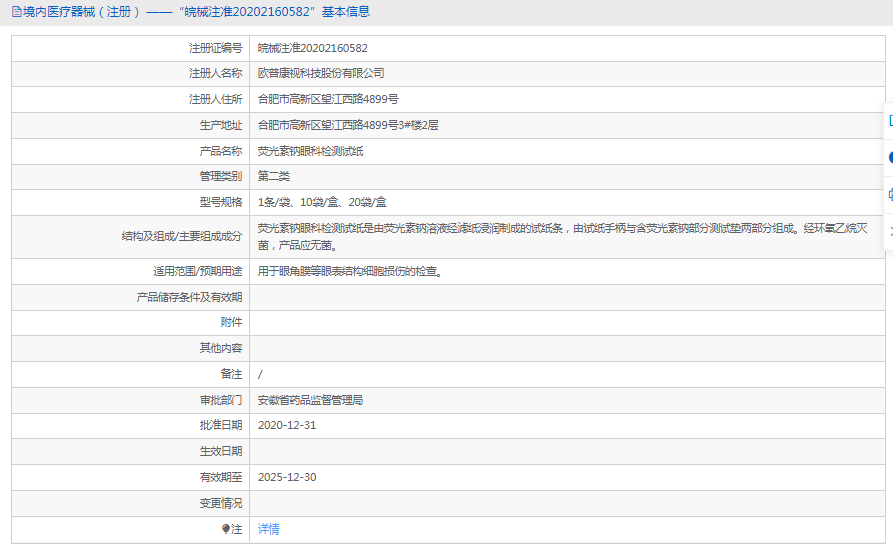Click the registrant address 合肥市高新区望江西路4899号
The image size is (893, 550).
[x=328, y=99]
